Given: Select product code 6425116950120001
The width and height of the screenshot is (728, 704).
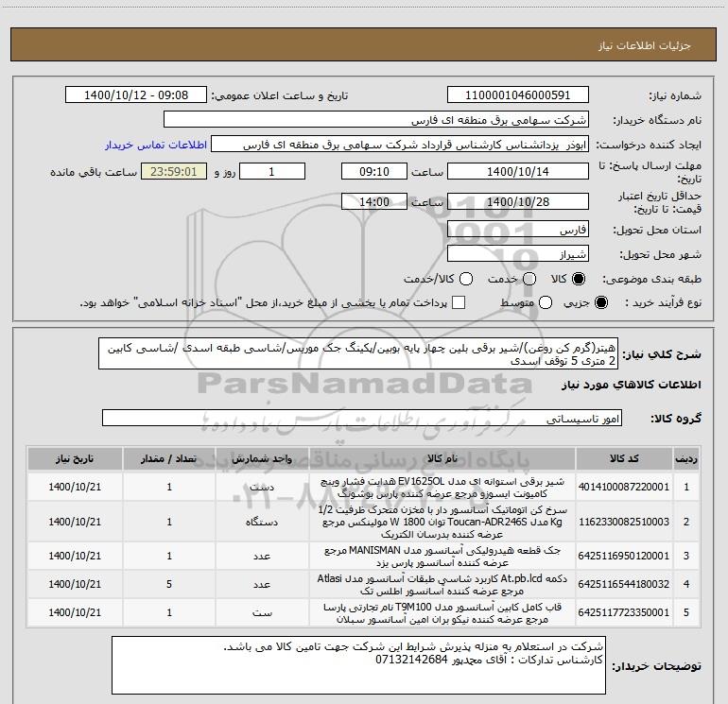Looking at the screenshot, I should pyautogui.click(x=624, y=556).
